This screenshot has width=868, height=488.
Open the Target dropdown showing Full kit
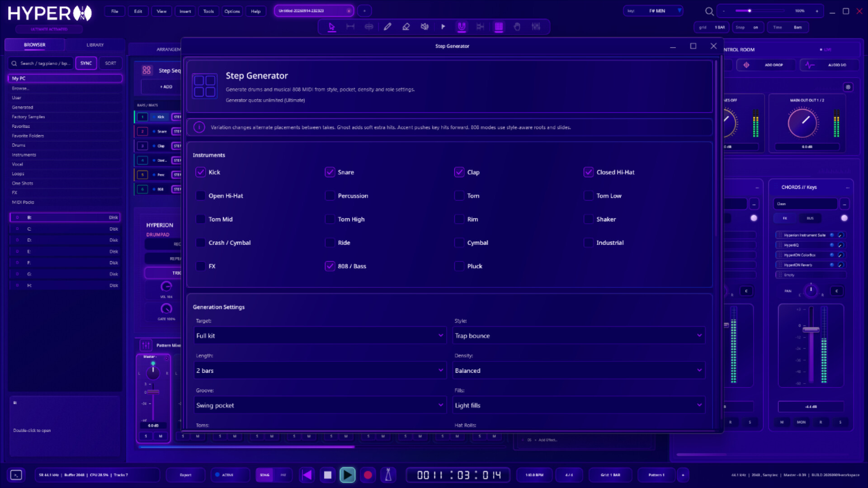[320, 336]
